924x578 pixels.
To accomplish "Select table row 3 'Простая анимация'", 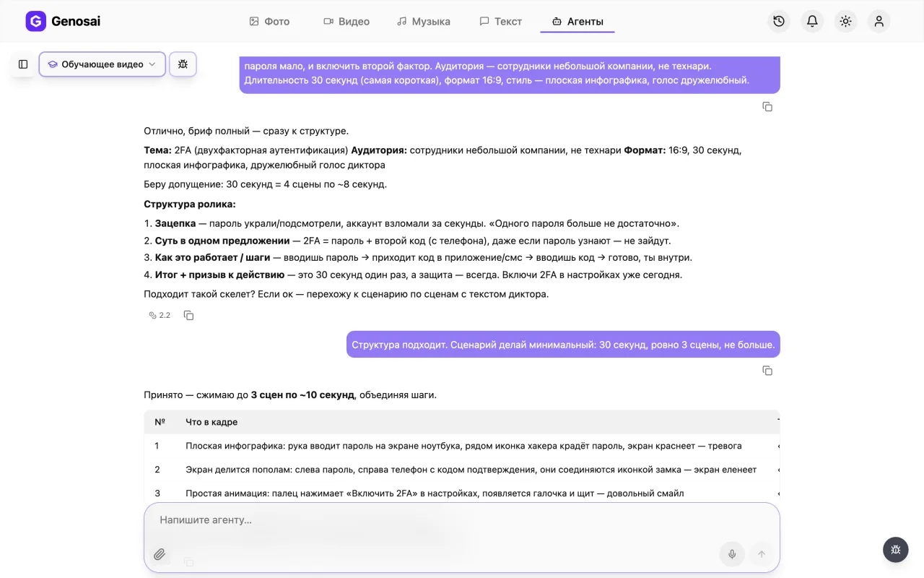I will tap(462, 493).
